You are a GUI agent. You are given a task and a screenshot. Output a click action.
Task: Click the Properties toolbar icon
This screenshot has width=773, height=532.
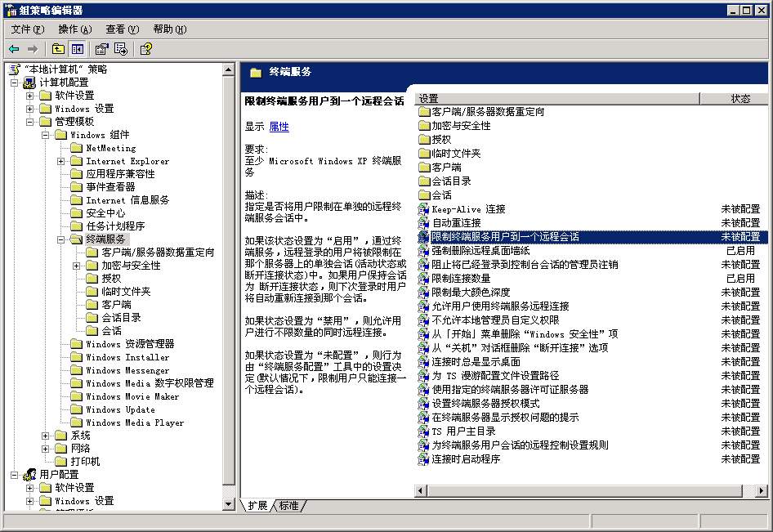[x=101, y=48]
